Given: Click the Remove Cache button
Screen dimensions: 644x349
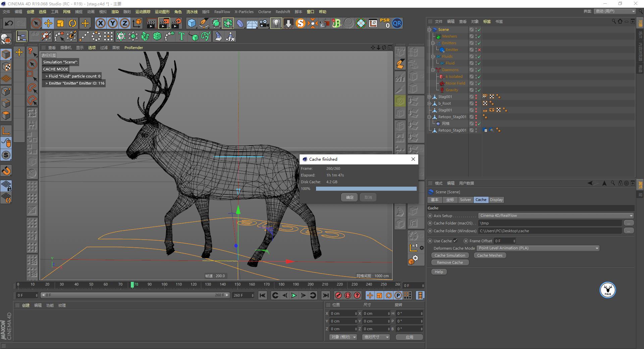Looking at the screenshot, I should 449,262.
